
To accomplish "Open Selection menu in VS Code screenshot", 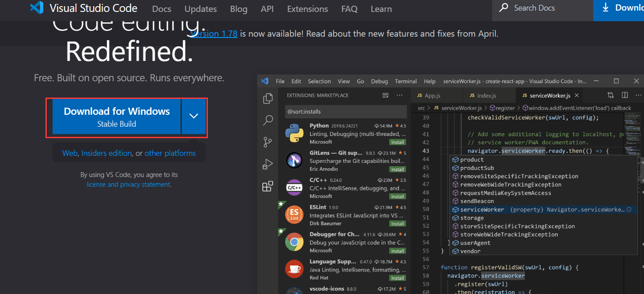I will [319, 81].
